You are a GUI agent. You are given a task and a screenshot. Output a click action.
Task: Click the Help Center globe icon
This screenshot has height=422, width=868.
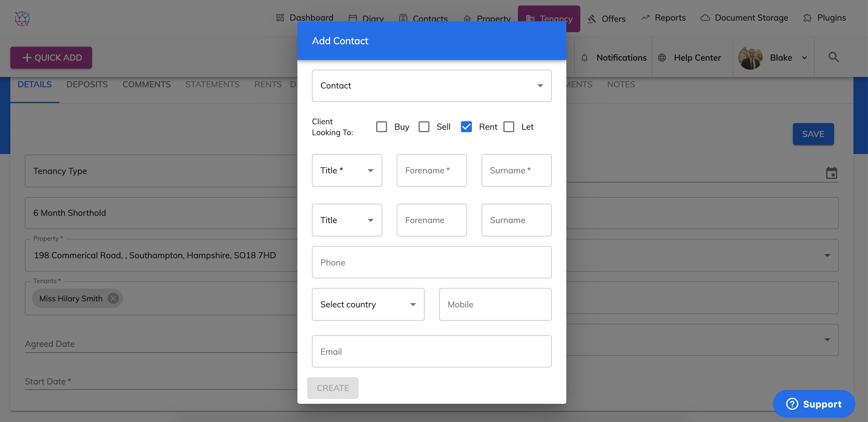(x=662, y=58)
